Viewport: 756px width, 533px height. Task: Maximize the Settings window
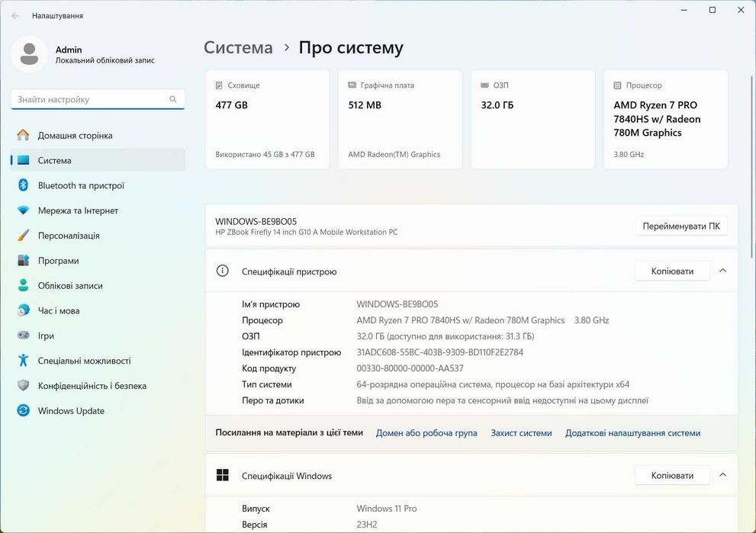tap(712, 10)
